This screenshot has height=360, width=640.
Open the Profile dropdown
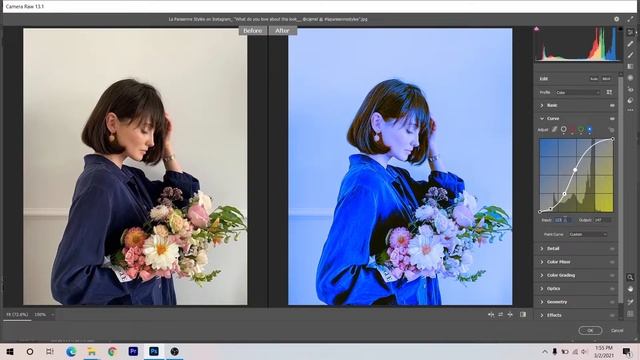pyautogui.click(x=578, y=93)
